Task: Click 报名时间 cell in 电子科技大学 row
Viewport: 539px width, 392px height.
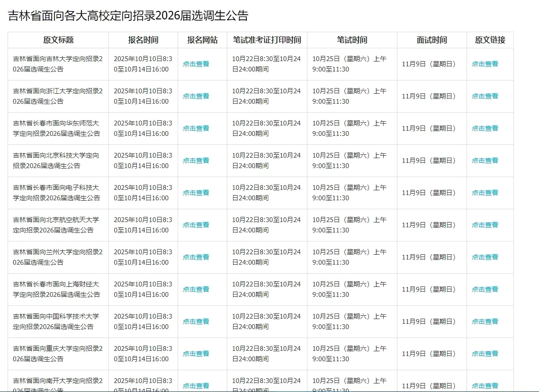Action: [143, 193]
